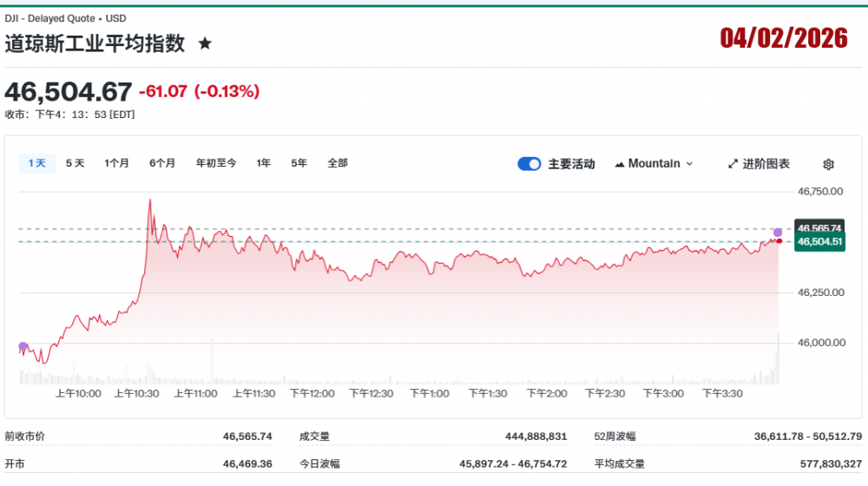Click the 前收市价 value 46,565.74
The image size is (868, 486).
(x=247, y=437)
